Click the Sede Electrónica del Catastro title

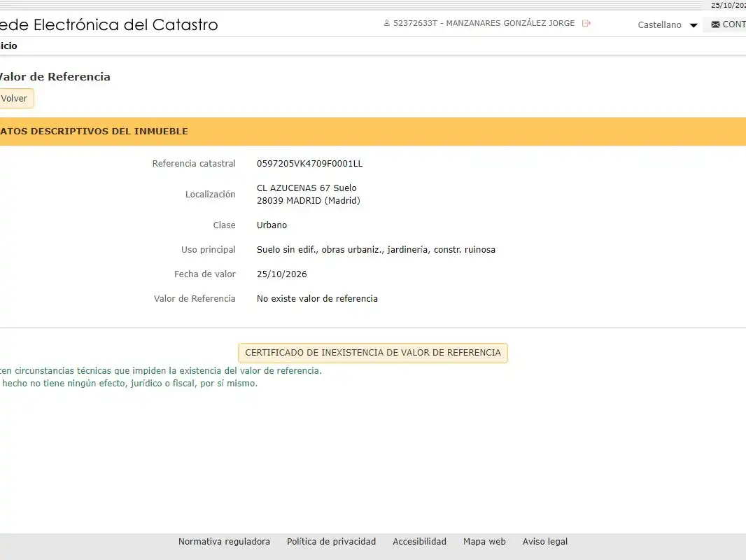pyautogui.click(x=109, y=24)
